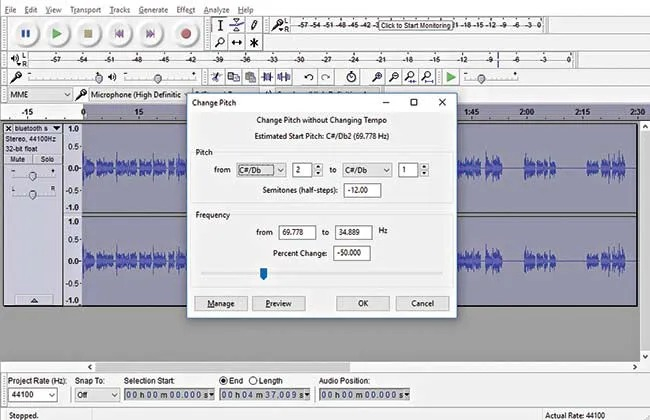Select the End radio button
Screen dimensions: 650x420
(223, 381)
